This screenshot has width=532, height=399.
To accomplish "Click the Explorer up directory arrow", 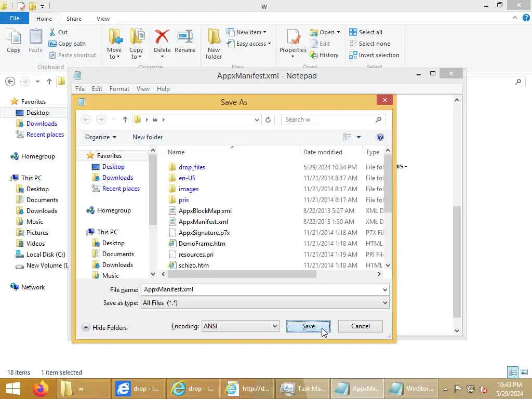I will point(49,82).
